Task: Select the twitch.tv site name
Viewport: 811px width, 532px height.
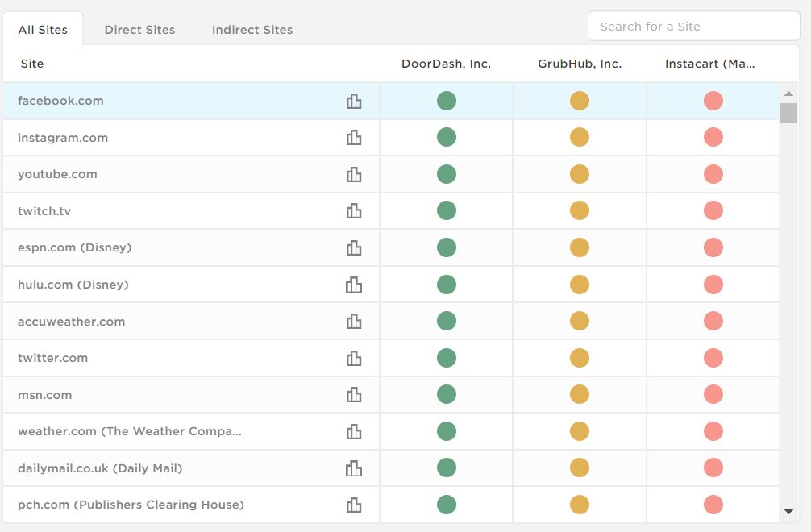Action: tap(44, 211)
